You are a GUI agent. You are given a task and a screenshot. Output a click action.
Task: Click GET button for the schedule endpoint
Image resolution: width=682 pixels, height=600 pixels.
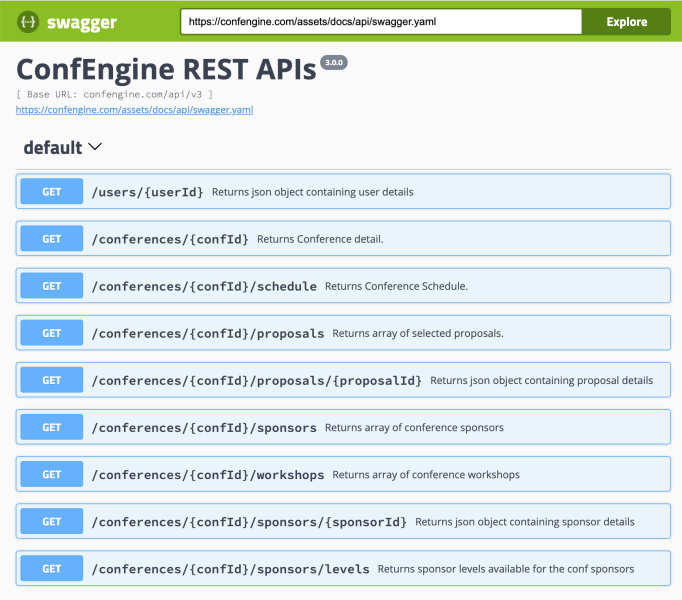pyautogui.click(x=52, y=286)
